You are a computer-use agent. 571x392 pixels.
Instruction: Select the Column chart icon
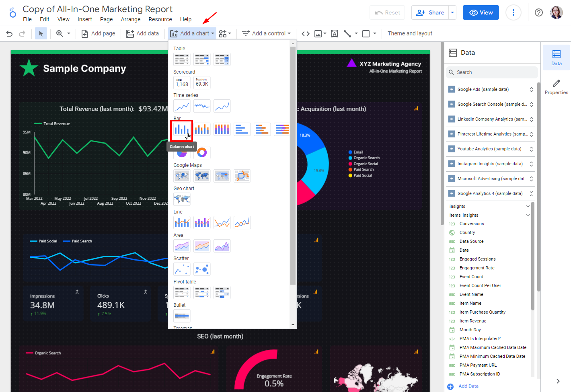click(182, 129)
